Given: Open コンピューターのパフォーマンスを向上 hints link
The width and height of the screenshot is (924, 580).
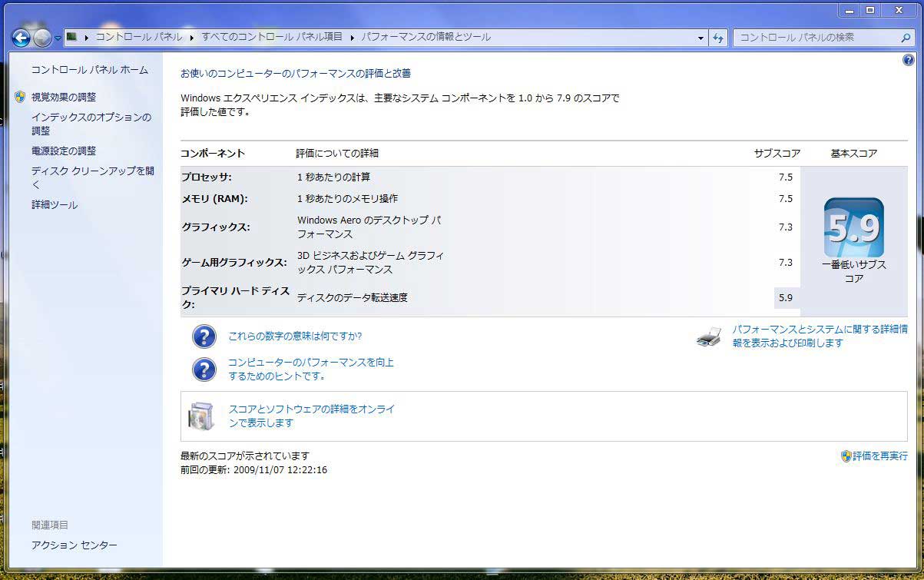Looking at the screenshot, I should 311,370.
